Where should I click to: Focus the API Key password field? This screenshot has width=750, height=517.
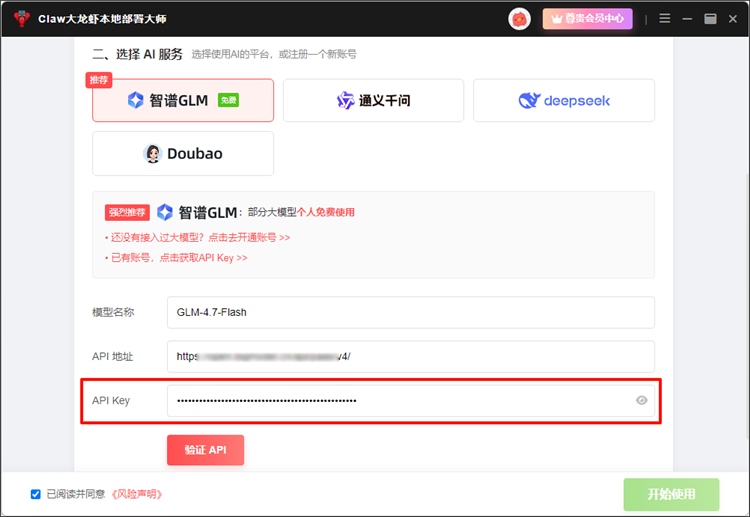400,401
